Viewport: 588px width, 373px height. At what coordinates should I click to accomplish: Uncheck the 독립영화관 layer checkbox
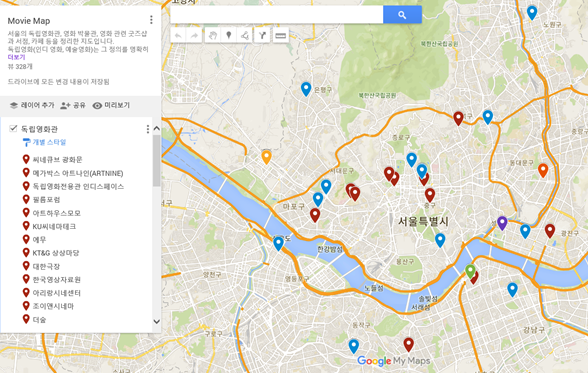click(x=13, y=129)
